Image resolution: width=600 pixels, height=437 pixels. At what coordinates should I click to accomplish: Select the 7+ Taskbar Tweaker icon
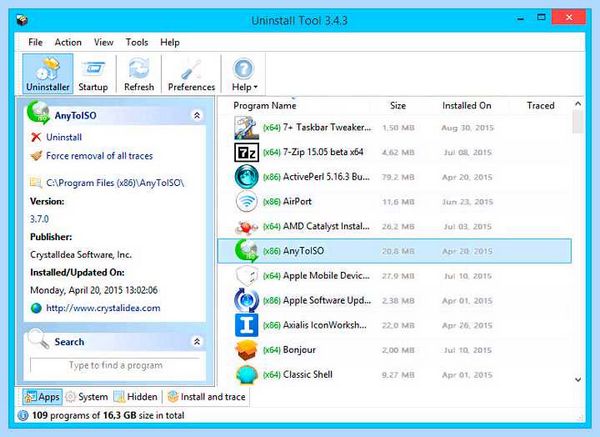[x=246, y=128]
